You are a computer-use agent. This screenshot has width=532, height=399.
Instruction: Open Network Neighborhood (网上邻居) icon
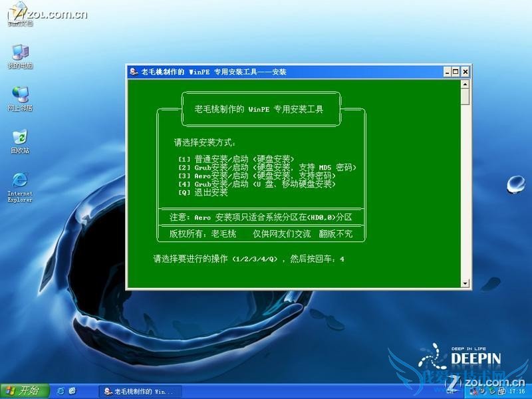pos(20,95)
